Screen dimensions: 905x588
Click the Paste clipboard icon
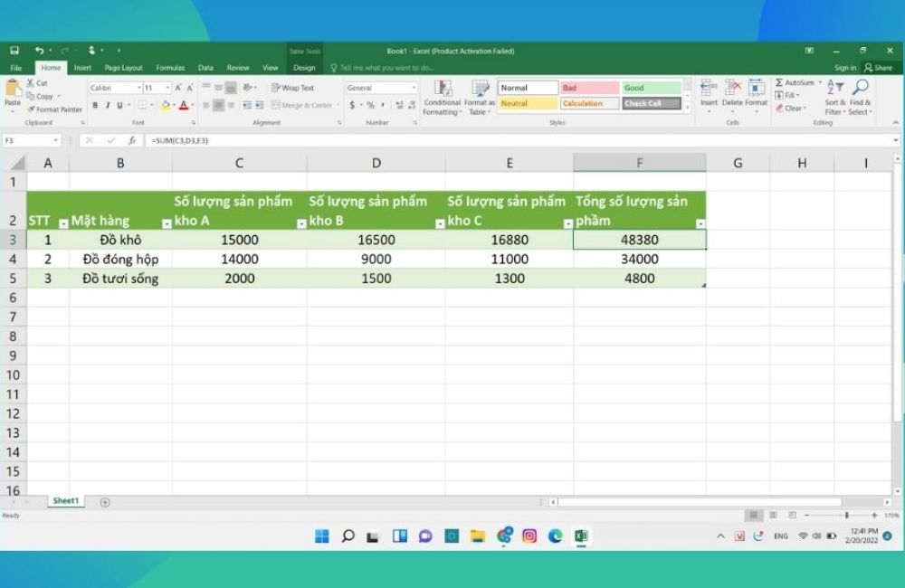point(12,89)
